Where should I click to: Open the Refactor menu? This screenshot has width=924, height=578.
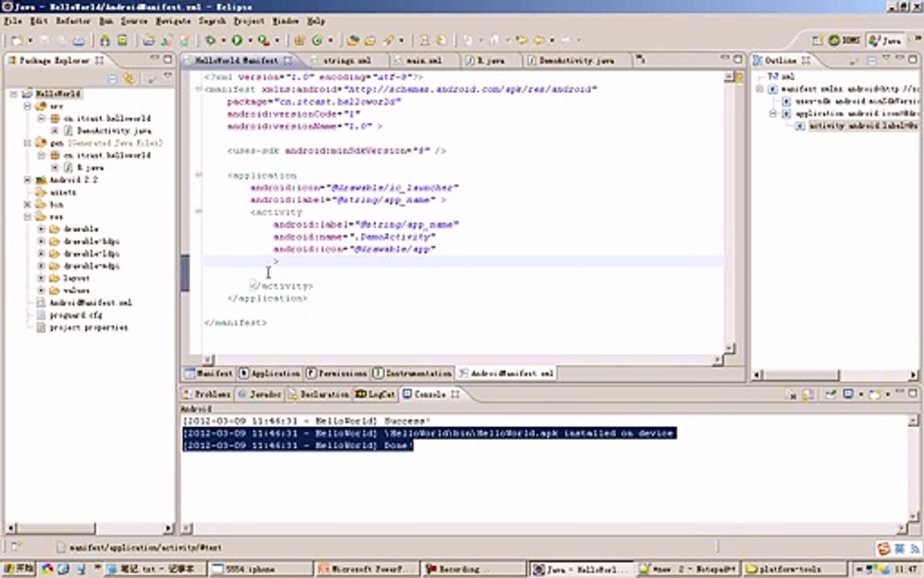click(x=73, y=21)
